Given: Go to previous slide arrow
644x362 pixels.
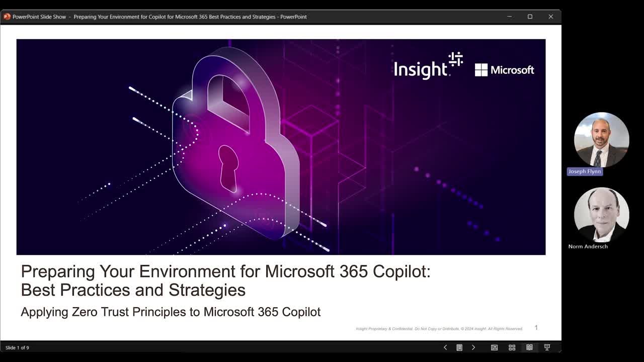Looking at the screenshot, I should click(x=445, y=347).
